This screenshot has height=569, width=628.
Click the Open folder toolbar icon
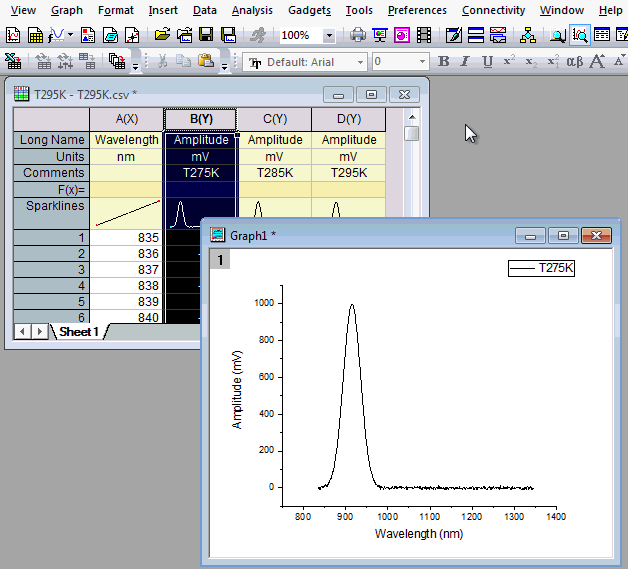[x=163, y=35]
